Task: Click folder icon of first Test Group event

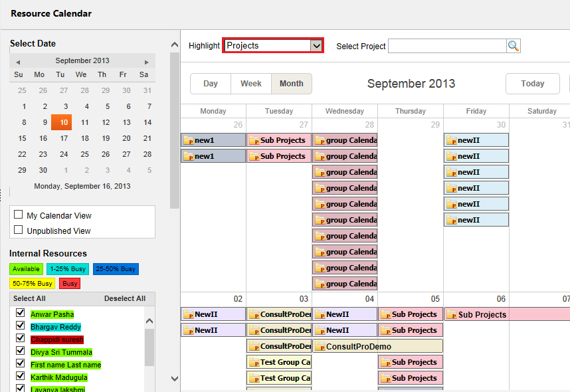Action: coord(254,362)
